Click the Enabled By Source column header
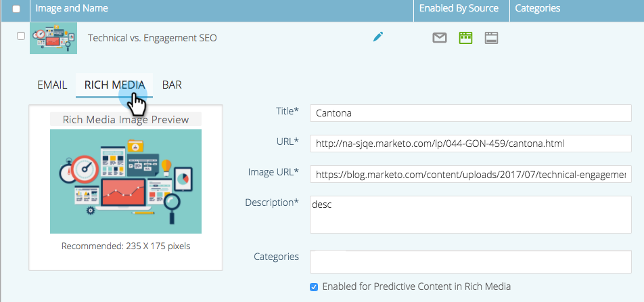Viewport: 644px width, 302px height. click(459, 9)
